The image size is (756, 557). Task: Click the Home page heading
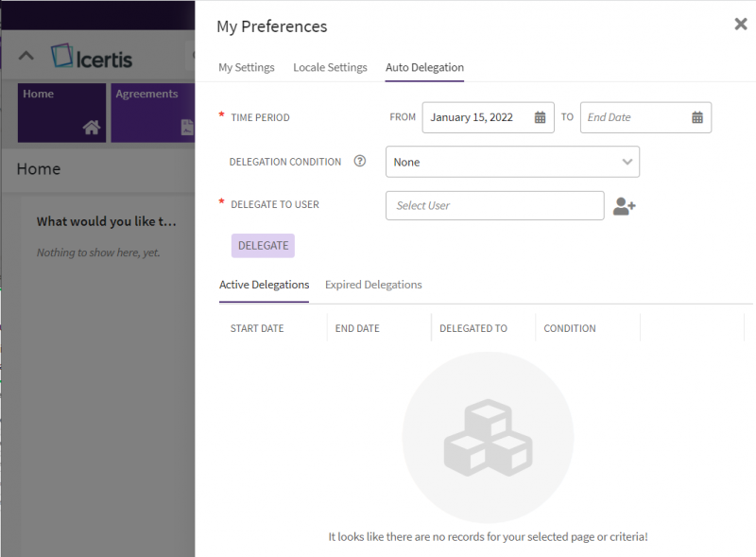pyautogui.click(x=39, y=169)
